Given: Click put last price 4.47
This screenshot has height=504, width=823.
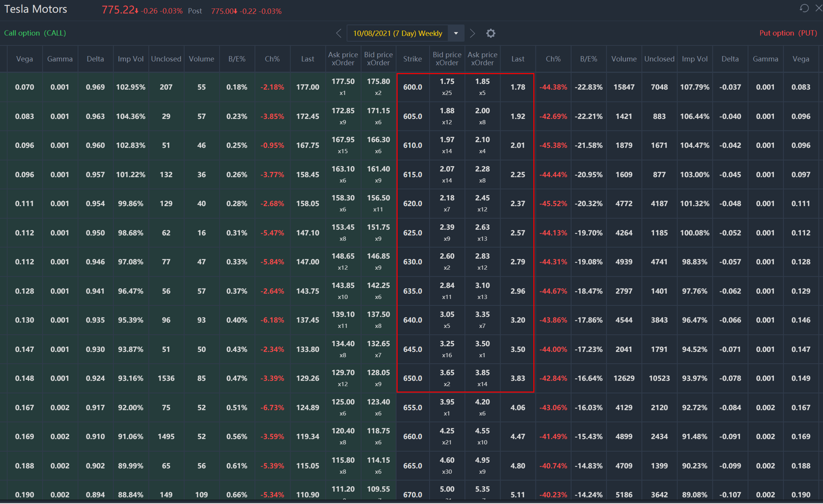Looking at the screenshot, I should pos(517,436).
